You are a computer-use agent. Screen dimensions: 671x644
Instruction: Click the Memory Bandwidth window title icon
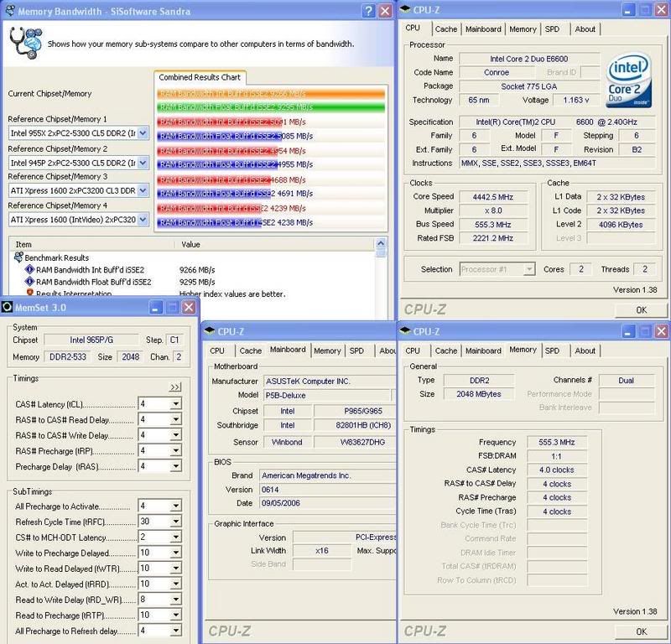pos(8,11)
